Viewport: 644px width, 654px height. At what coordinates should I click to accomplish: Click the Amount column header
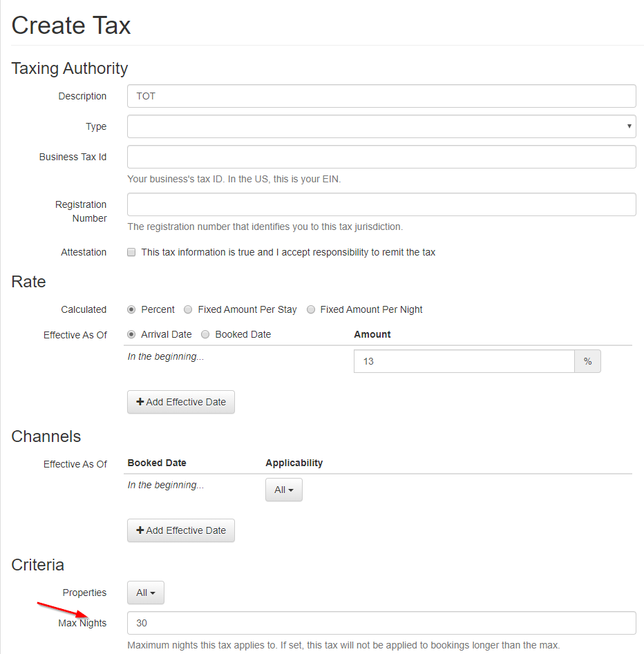(372, 334)
